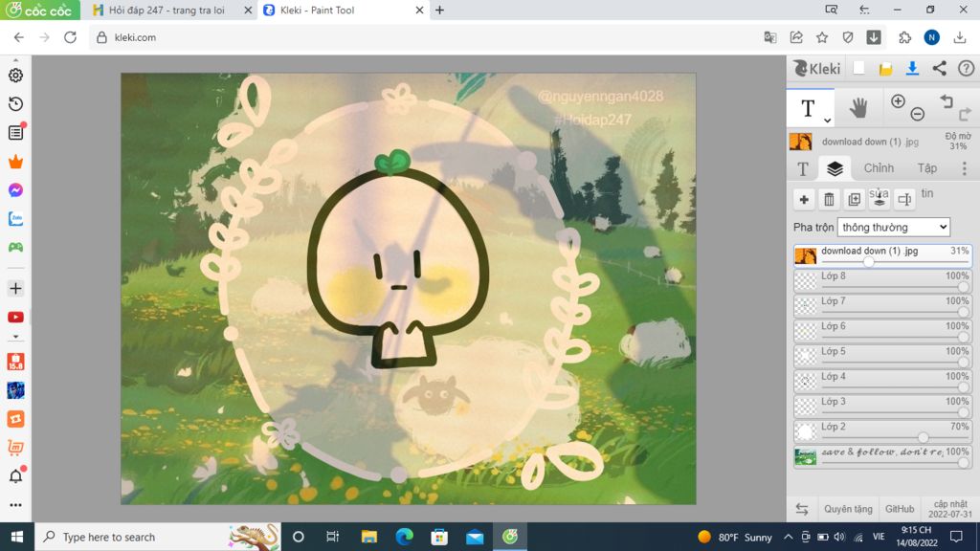Open the games controller sidebar icon

(15, 248)
